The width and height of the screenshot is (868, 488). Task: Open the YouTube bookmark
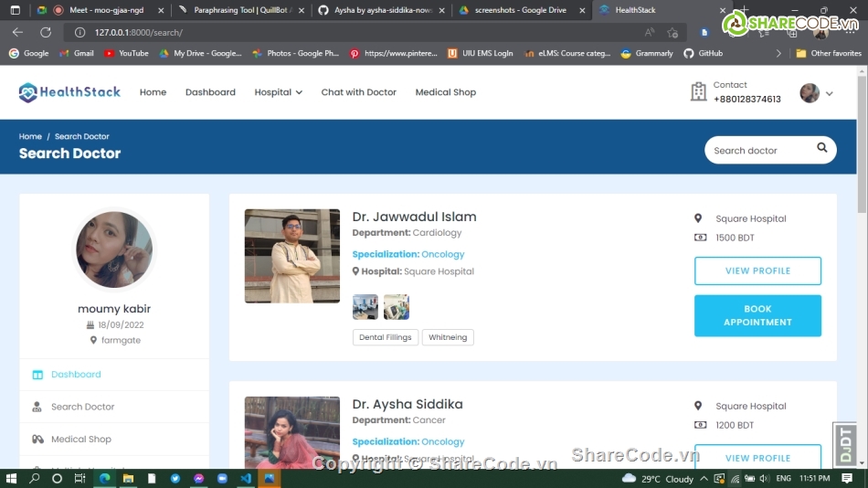point(126,53)
